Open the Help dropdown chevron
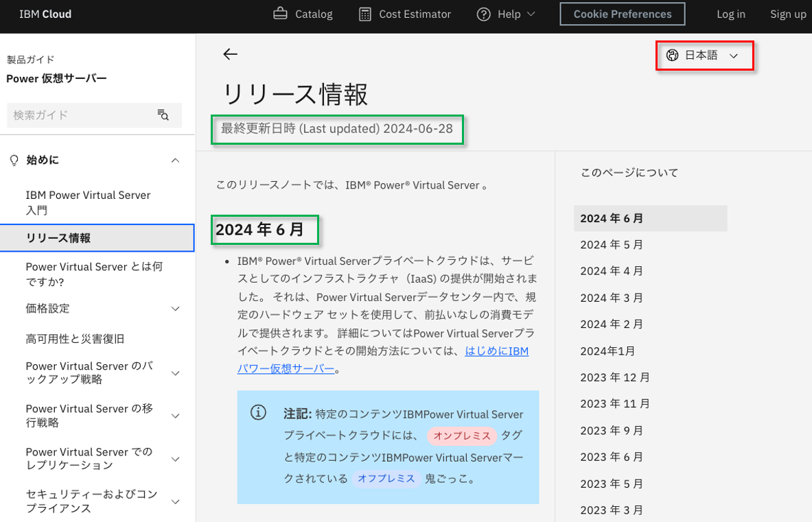The image size is (812, 522). [x=531, y=14]
